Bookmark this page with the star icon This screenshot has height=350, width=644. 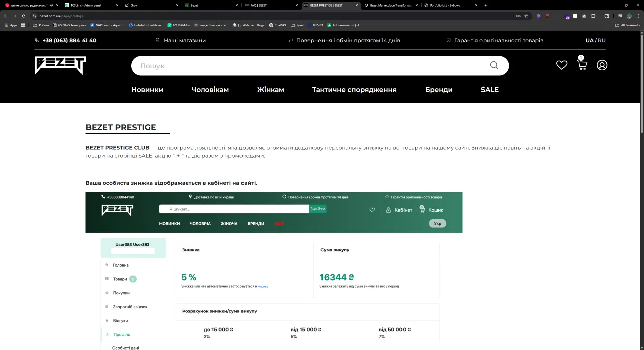tap(526, 16)
